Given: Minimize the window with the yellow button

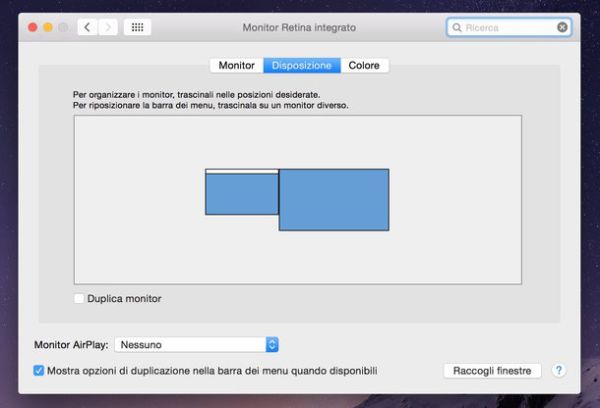Looking at the screenshot, I should pos(48,27).
